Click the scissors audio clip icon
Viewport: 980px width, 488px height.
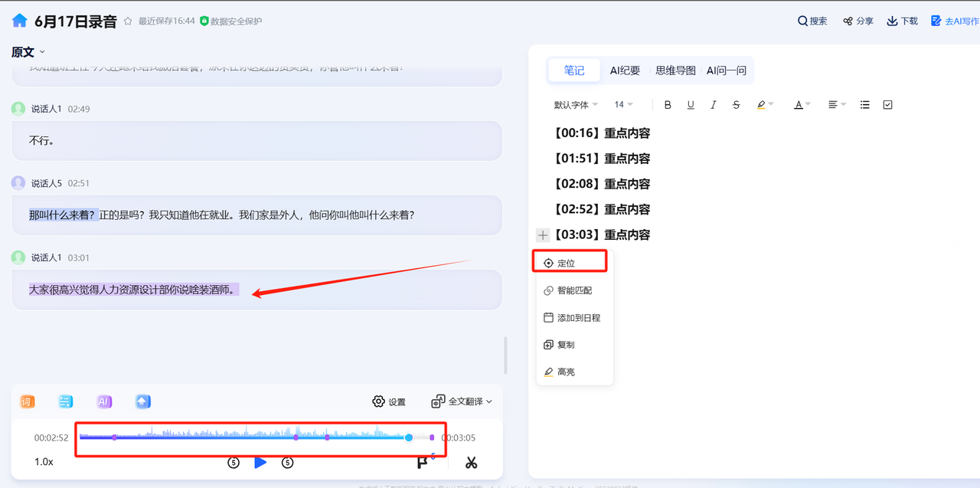point(471,463)
